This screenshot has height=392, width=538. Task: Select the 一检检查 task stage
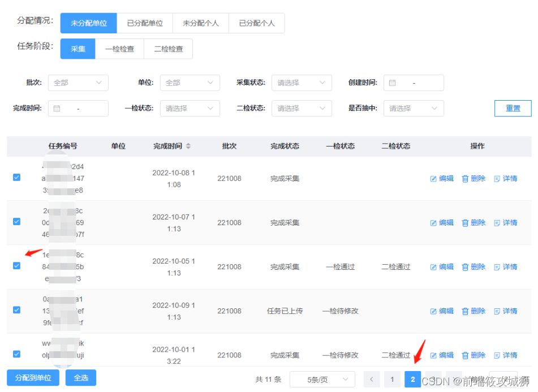[x=120, y=49]
